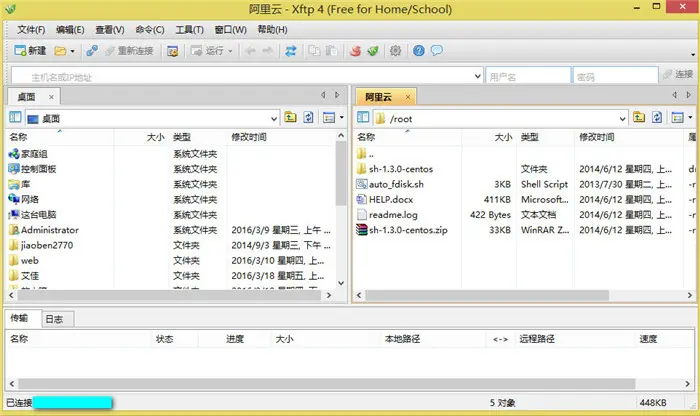Click the green Xftp bird icon in toolbar
Screen dimensions: 700x416
373,51
